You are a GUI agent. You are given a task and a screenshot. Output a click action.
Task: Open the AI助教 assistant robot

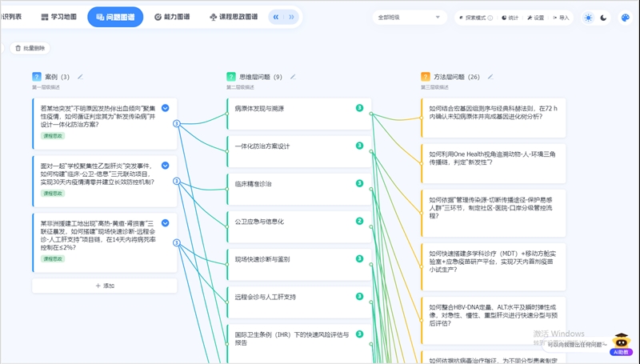tap(621, 344)
